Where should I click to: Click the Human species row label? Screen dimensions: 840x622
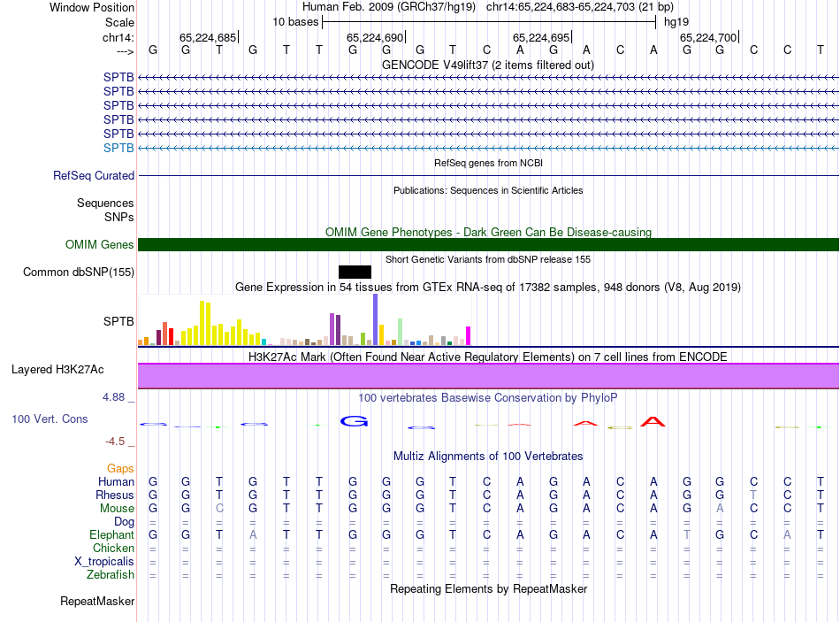116,481
